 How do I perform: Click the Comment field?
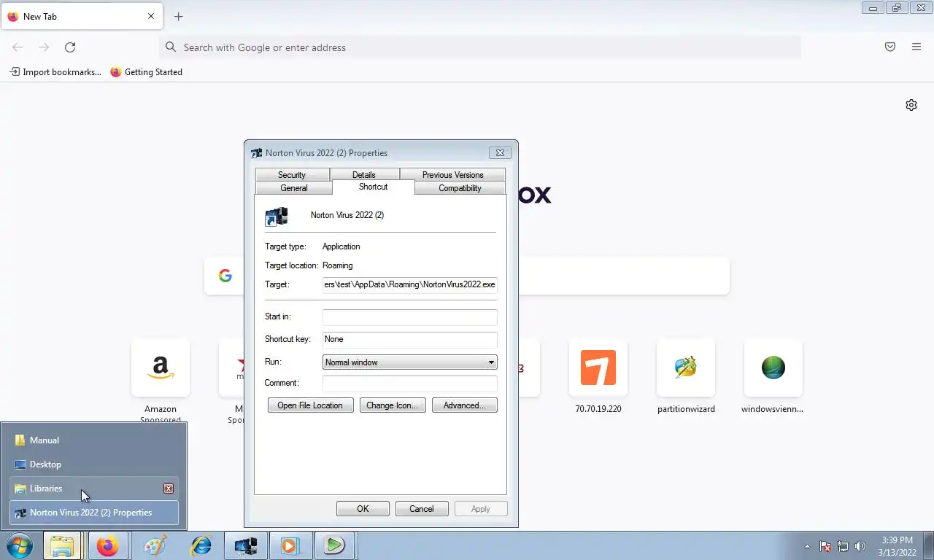409,384
